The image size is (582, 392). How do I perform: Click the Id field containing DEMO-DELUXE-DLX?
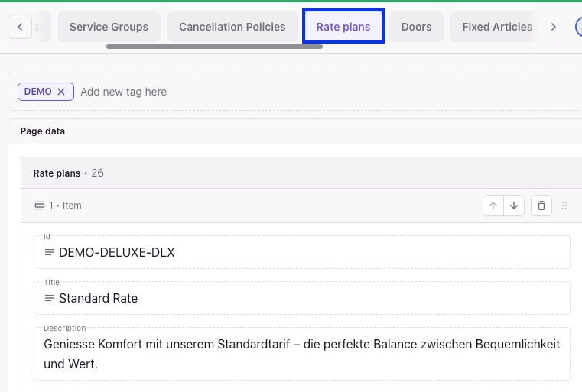pyautogui.click(x=306, y=252)
